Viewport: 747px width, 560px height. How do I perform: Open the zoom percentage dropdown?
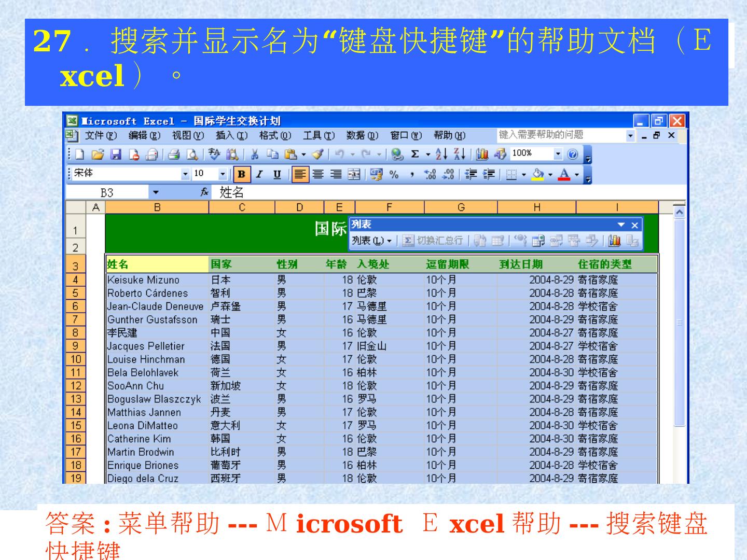[558, 153]
